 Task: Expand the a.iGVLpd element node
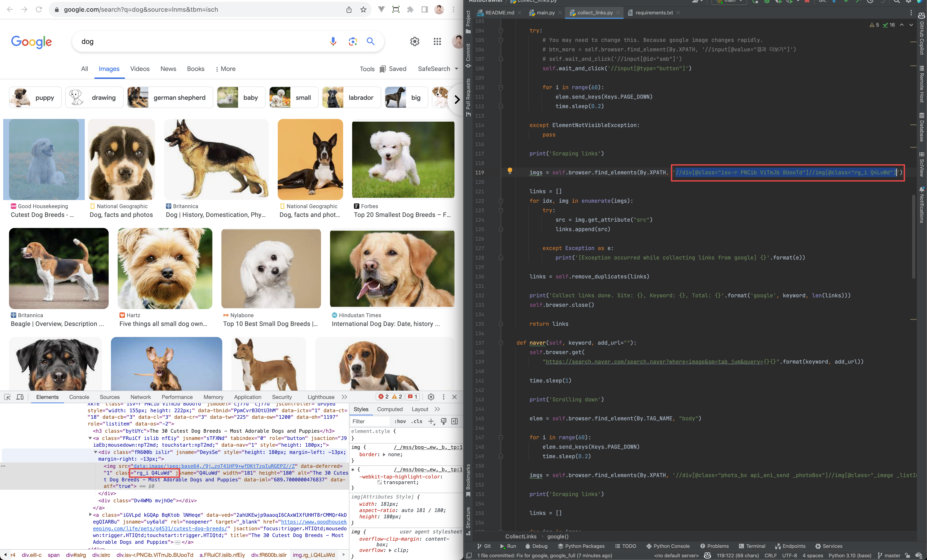click(x=90, y=515)
